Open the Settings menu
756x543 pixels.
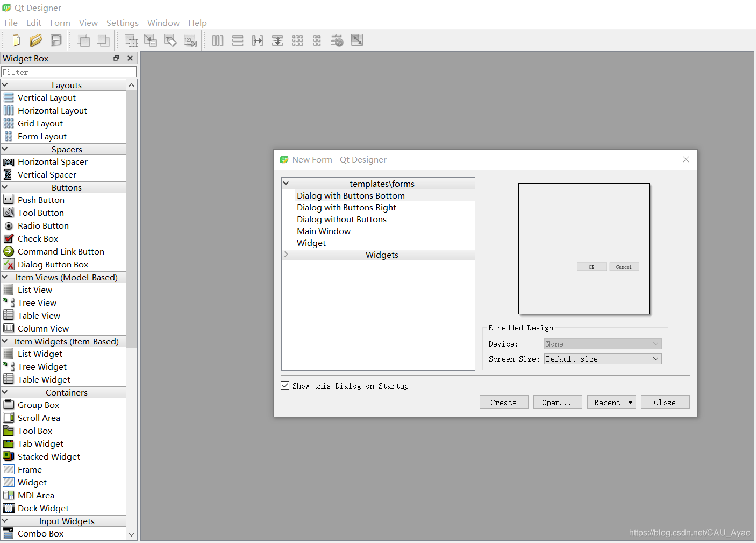123,23
